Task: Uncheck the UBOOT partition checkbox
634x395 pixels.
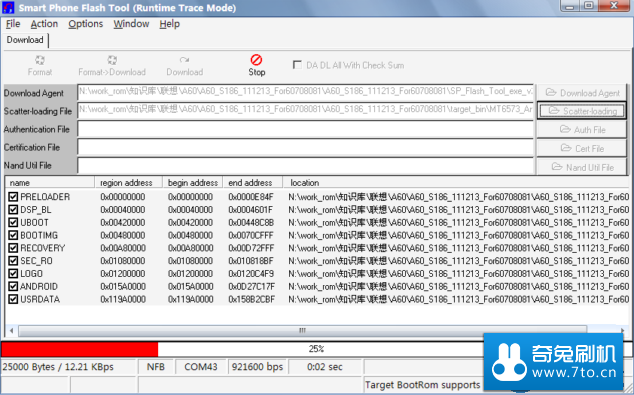Action: [x=13, y=222]
